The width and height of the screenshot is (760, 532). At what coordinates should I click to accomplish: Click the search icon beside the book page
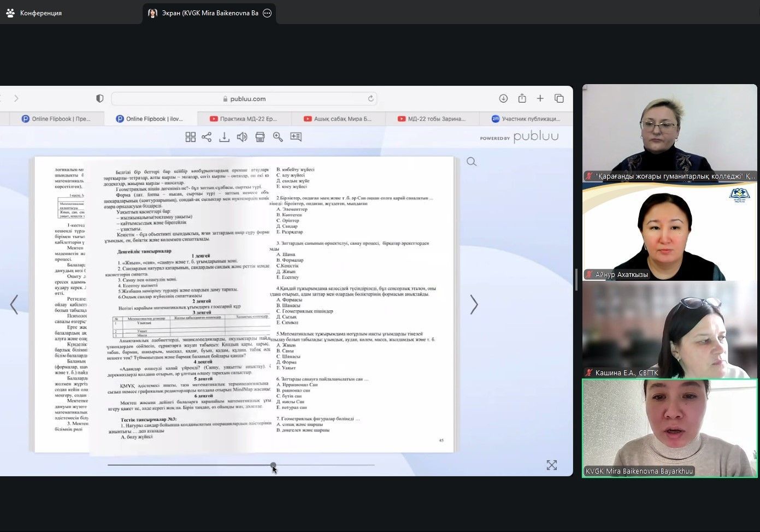(472, 162)
